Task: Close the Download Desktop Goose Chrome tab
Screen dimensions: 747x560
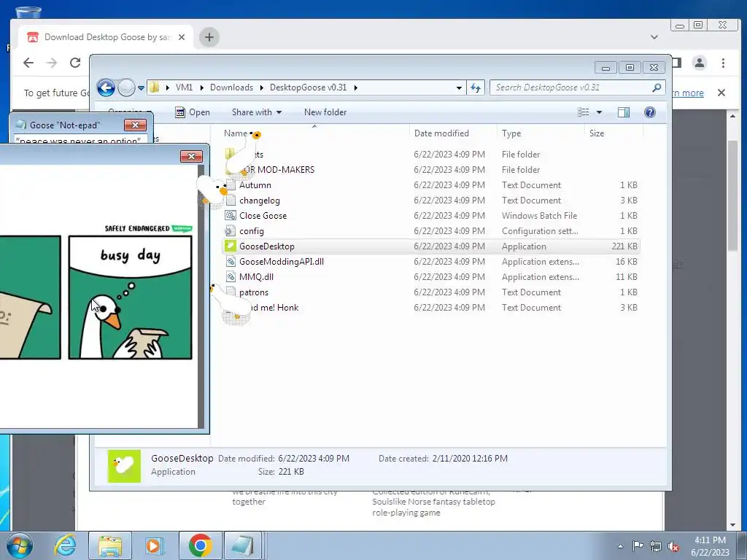Action: (182, 37)
